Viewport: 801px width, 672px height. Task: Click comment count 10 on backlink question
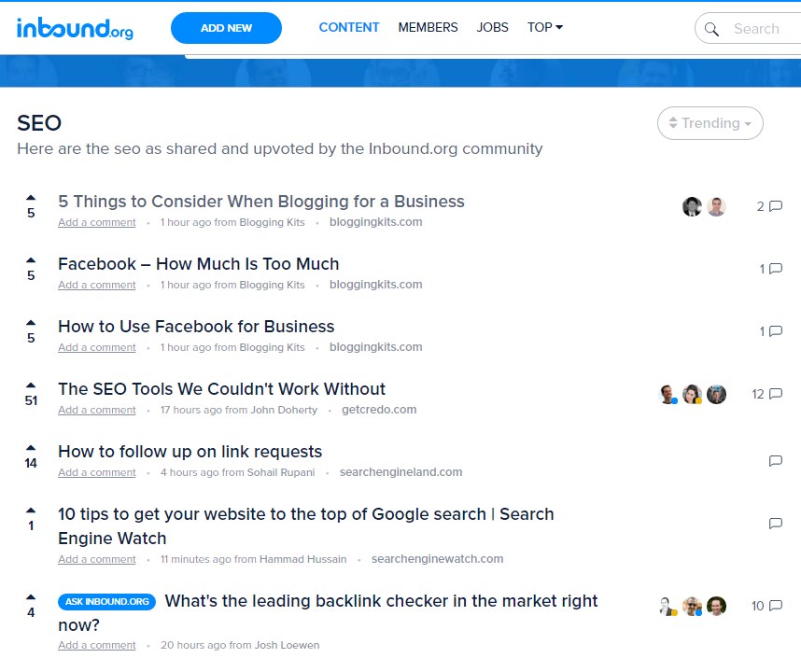tap(757, 606)
